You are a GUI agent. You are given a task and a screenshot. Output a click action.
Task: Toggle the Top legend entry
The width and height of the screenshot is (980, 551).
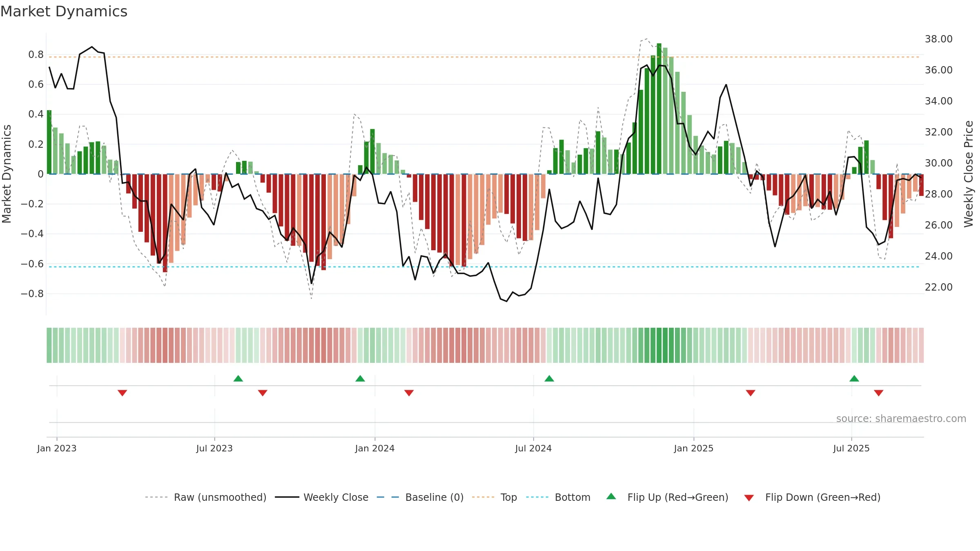point(494,497)
